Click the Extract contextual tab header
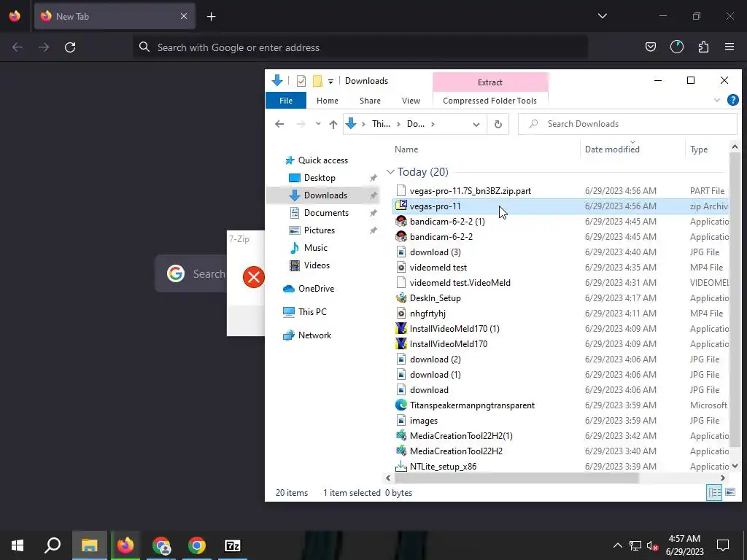 490,82
